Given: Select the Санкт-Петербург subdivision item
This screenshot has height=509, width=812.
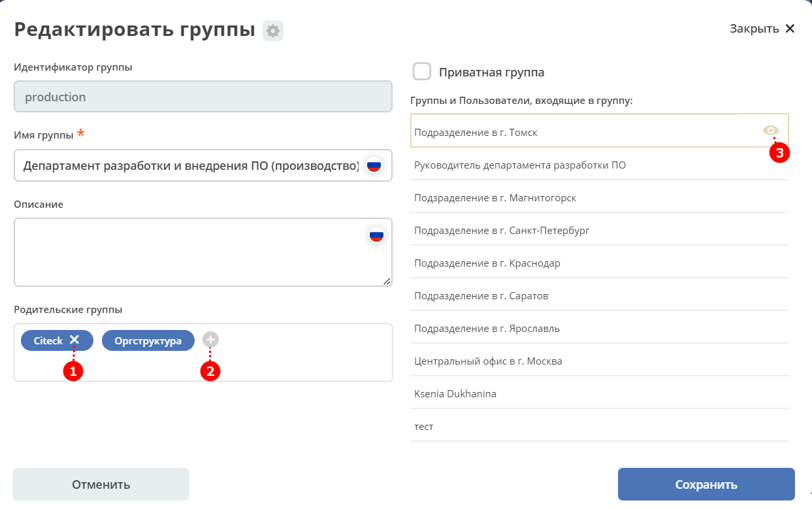Looking at the screenshot, I should tap(600, 230).
